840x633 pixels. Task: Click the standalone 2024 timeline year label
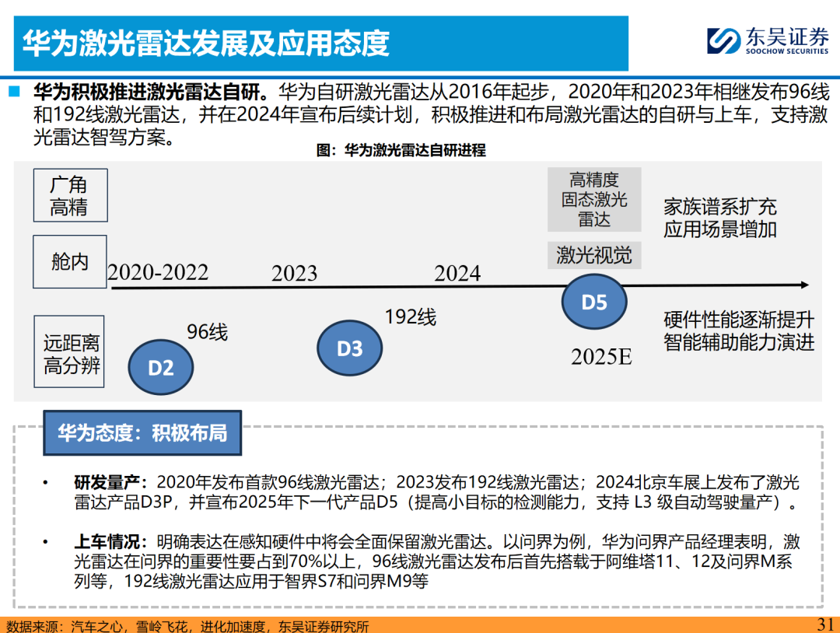(457, 273)
